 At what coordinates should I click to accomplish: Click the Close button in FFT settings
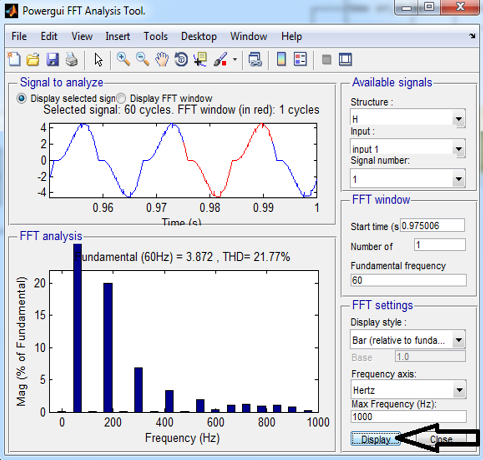(441, 439)
